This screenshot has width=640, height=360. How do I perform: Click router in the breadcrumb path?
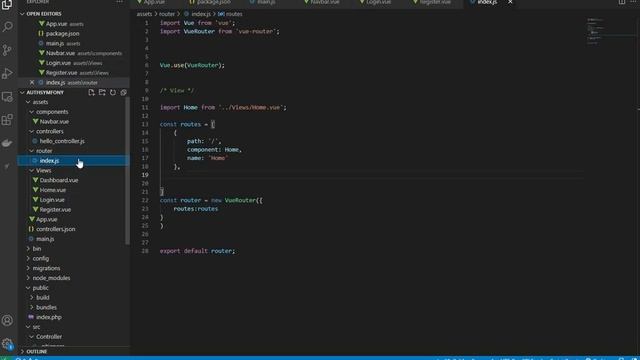point(167,14)
